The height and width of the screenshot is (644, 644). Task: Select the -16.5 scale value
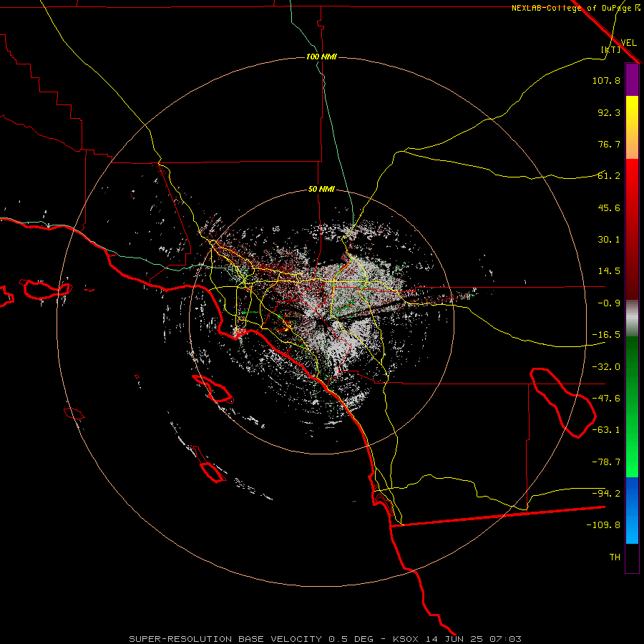[606, 335]
